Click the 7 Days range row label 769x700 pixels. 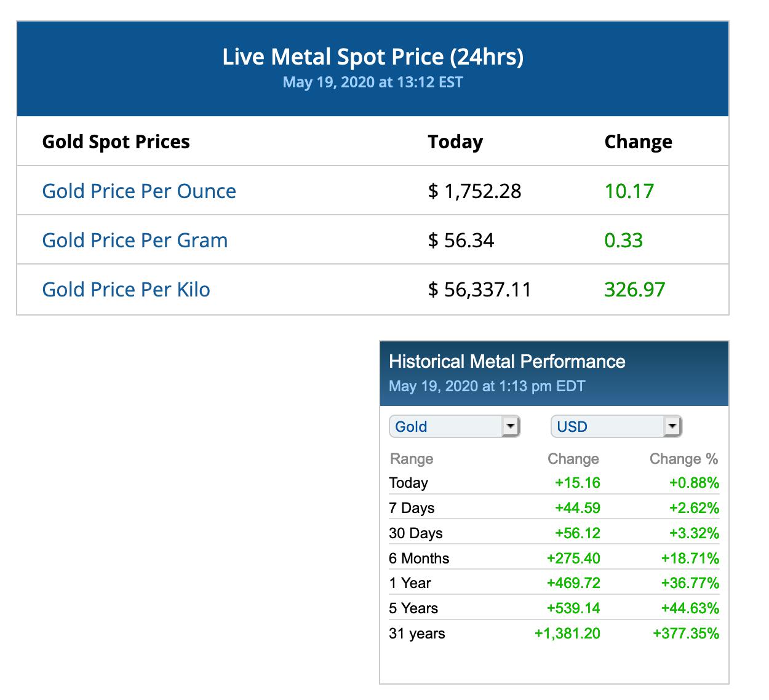click(x=412, y=508)
